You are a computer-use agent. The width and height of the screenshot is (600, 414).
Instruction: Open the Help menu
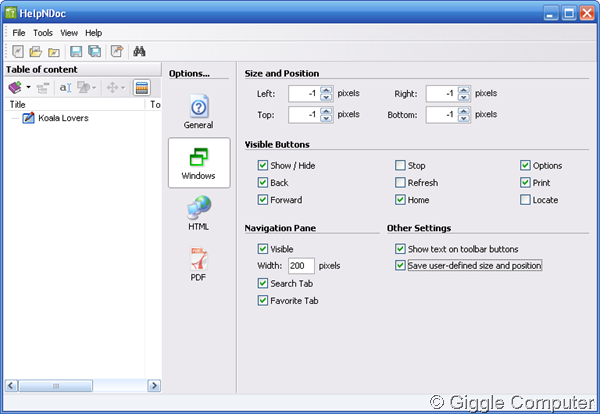click(93, 33)
